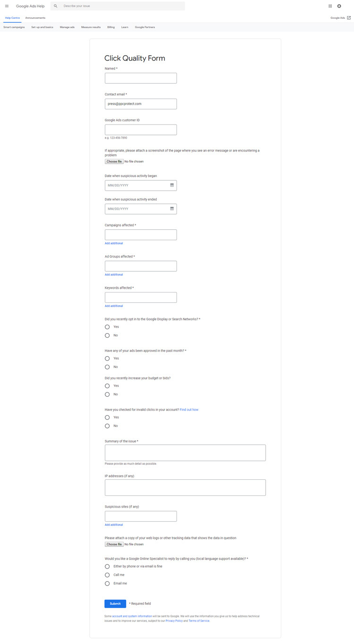Open the hamburger main menu

coord(7,6)
